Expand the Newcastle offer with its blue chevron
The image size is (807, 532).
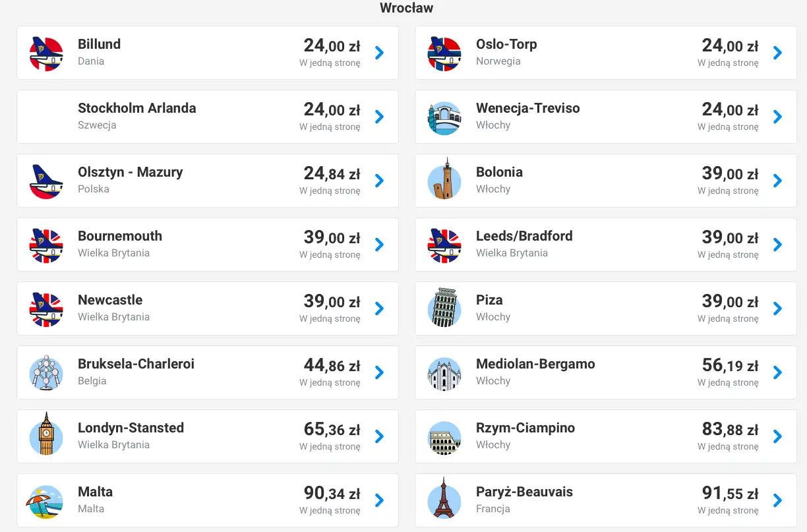point(379,309)
